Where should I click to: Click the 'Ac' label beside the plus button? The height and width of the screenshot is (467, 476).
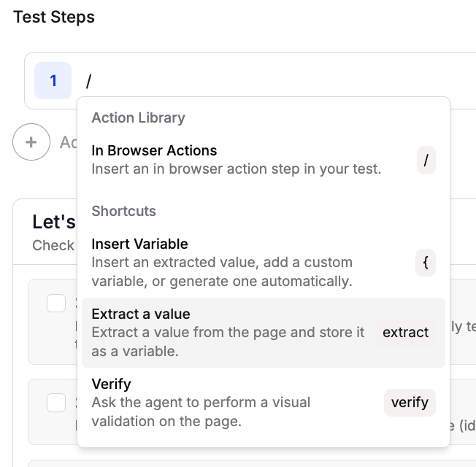point(68,142)
